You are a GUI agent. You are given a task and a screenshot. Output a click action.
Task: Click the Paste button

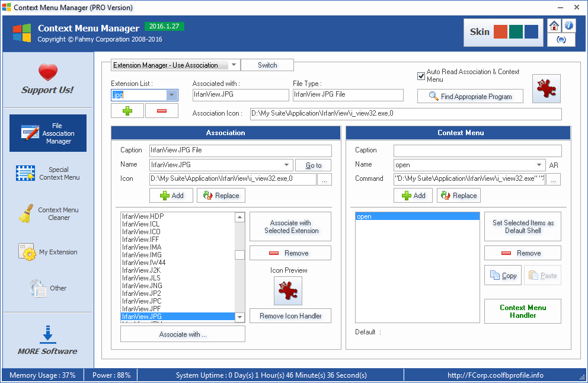click(542, 275)
